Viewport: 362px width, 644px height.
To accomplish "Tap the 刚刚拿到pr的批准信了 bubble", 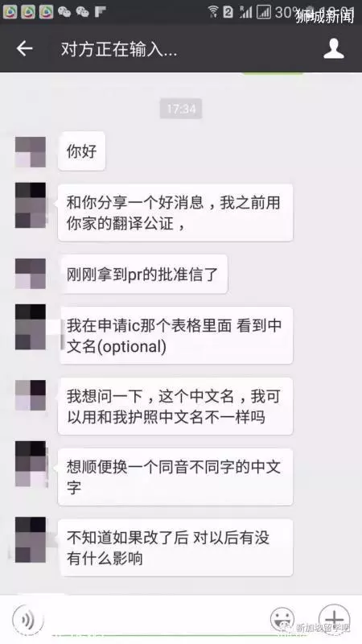I will coord(143,274).
